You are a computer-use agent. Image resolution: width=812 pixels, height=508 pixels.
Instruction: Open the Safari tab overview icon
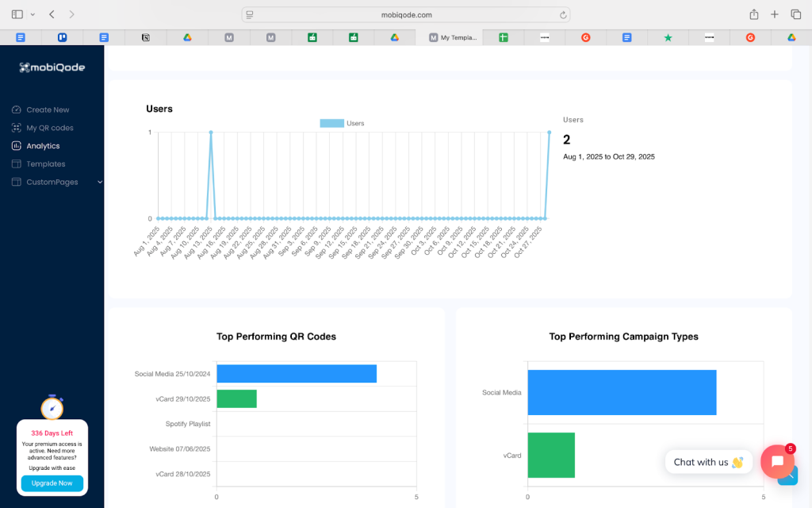pyautogui.click(x=795, y=14)
